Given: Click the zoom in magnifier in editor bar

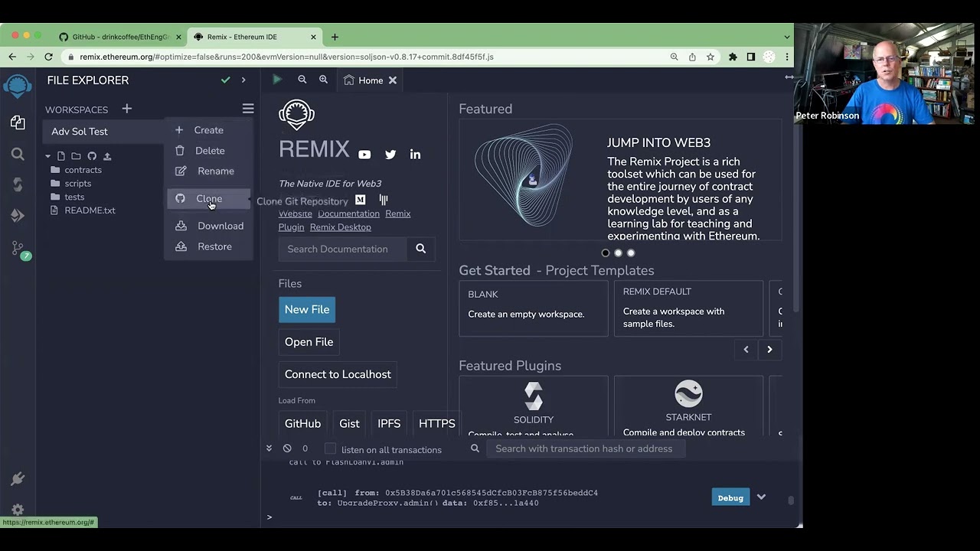Looking at the screenshot, I should coord(323,80).
